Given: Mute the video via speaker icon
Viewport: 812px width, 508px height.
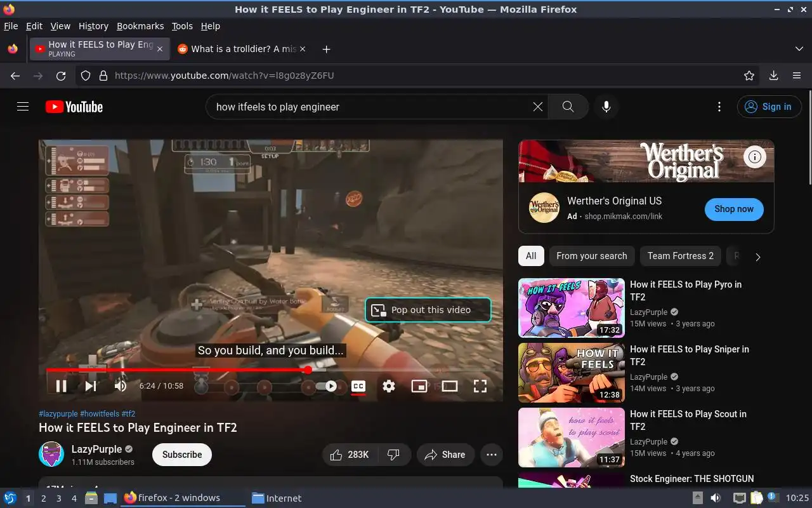Looking at the screenshot, I should tap(121, 385).
